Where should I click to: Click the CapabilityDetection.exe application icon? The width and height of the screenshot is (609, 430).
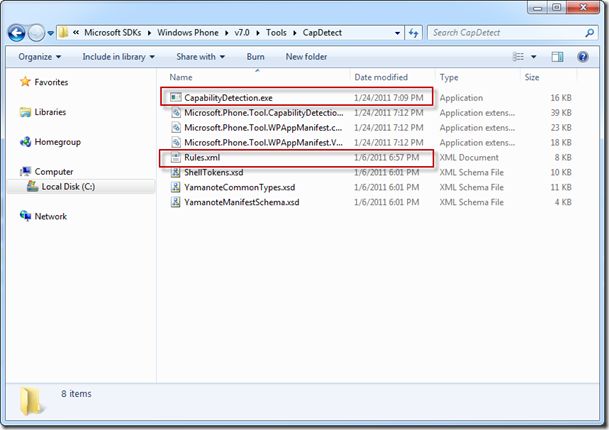click(176, 97)
